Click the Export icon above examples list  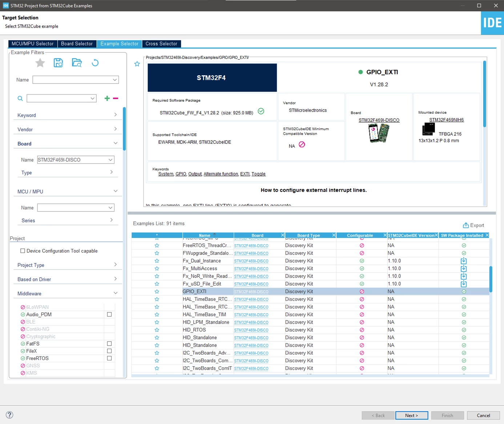click(x=465, y=225)
